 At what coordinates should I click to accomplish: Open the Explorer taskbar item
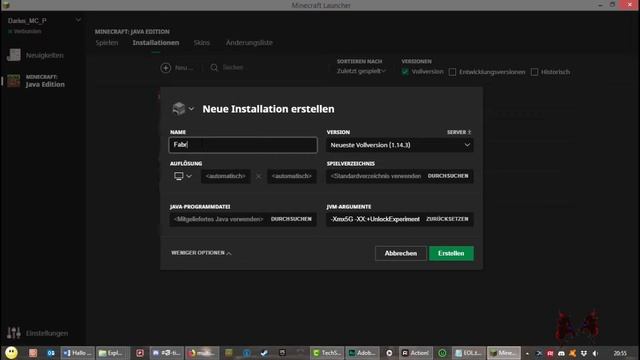pyautogui.click(x=113, y=353)
